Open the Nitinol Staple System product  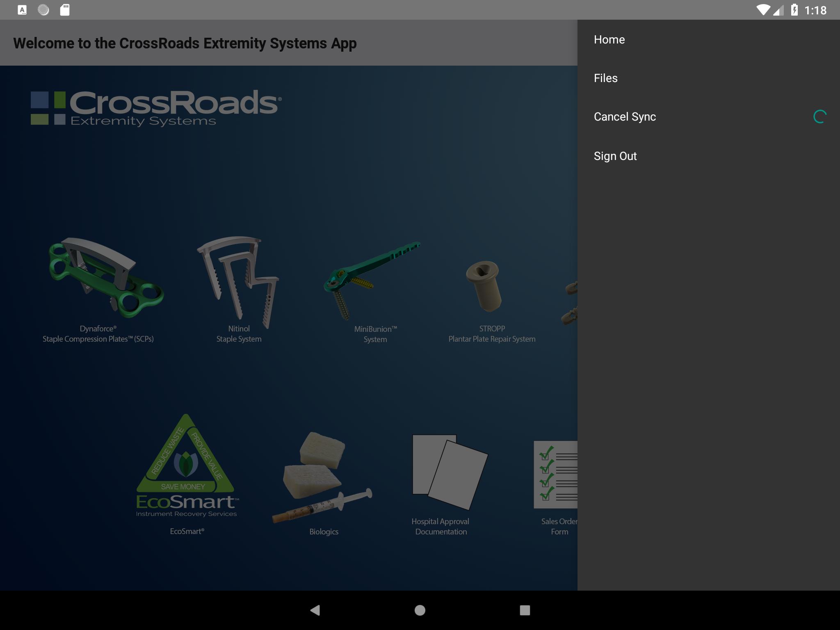coord(239,289)
